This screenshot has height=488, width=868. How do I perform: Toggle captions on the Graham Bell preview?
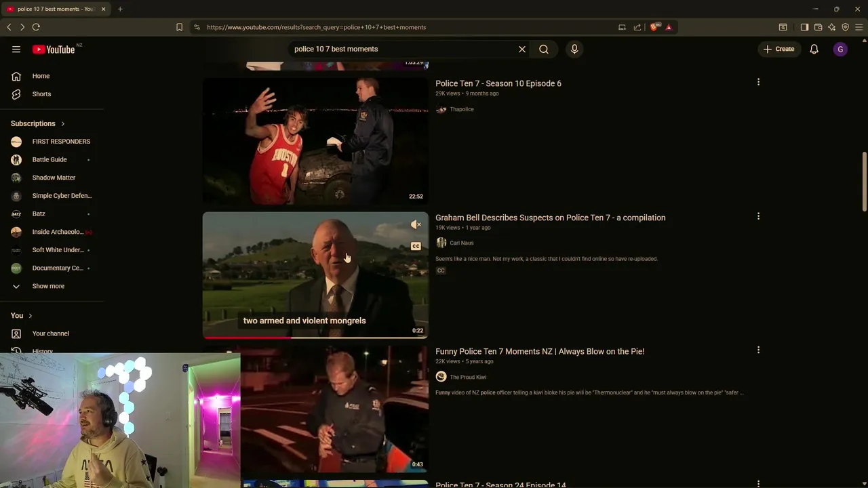(416, 246)
